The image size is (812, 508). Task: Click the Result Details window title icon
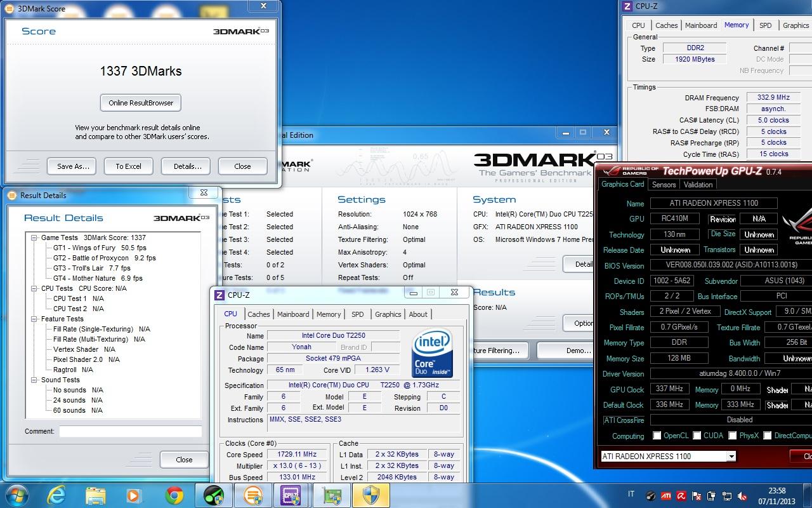[x=12, y=195]
